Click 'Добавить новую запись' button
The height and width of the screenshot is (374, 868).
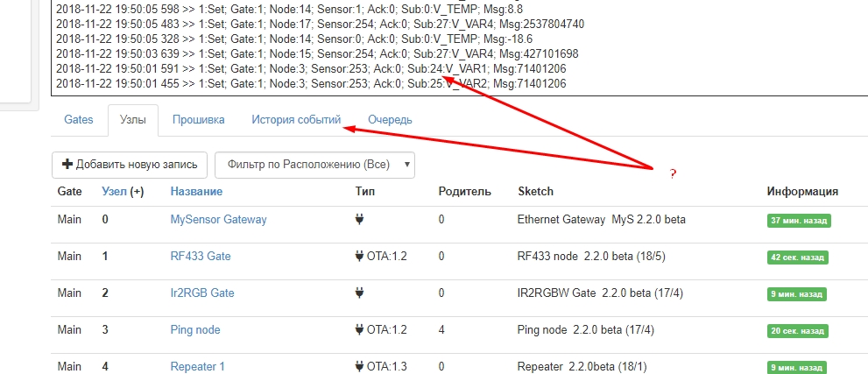130,164
